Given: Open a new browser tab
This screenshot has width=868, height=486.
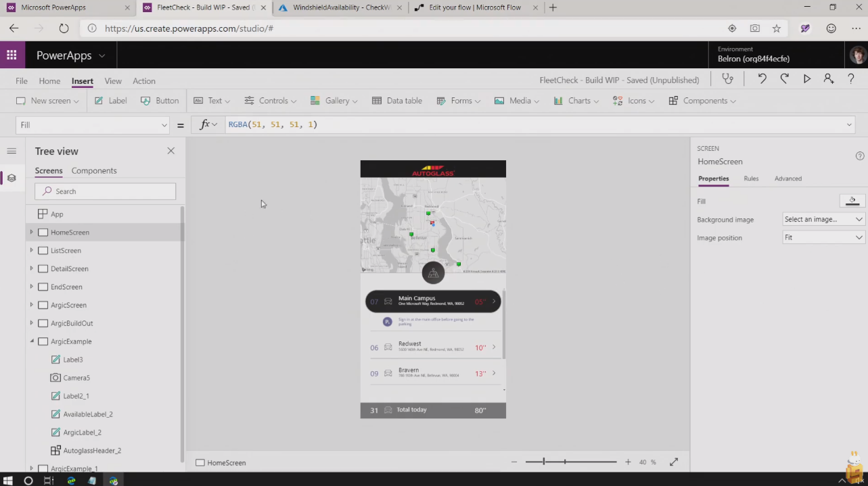Looking at the screenshot, I should (553, 7).
